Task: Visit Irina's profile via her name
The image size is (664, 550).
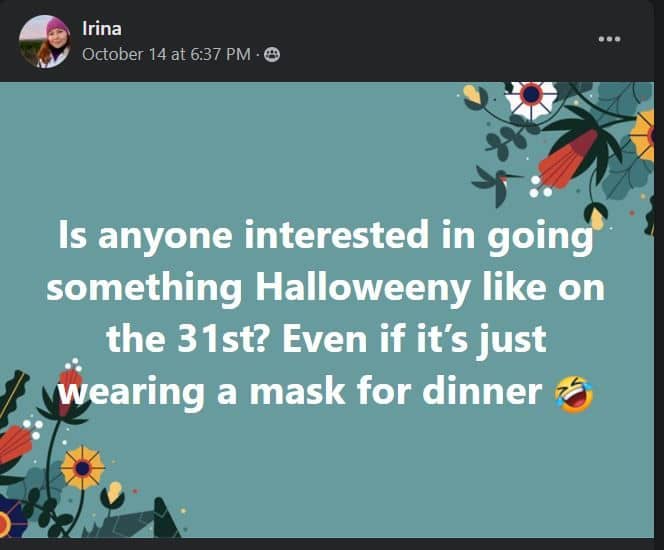Action: tap(102, 28)
